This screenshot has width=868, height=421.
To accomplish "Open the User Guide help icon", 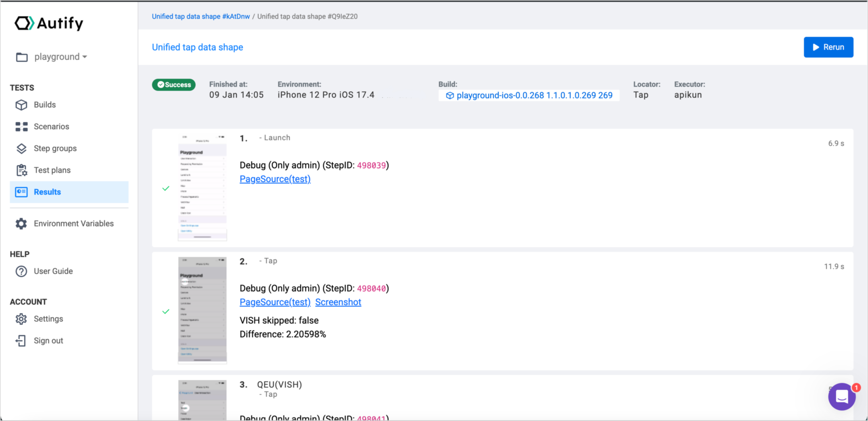I will coord(21,271).
